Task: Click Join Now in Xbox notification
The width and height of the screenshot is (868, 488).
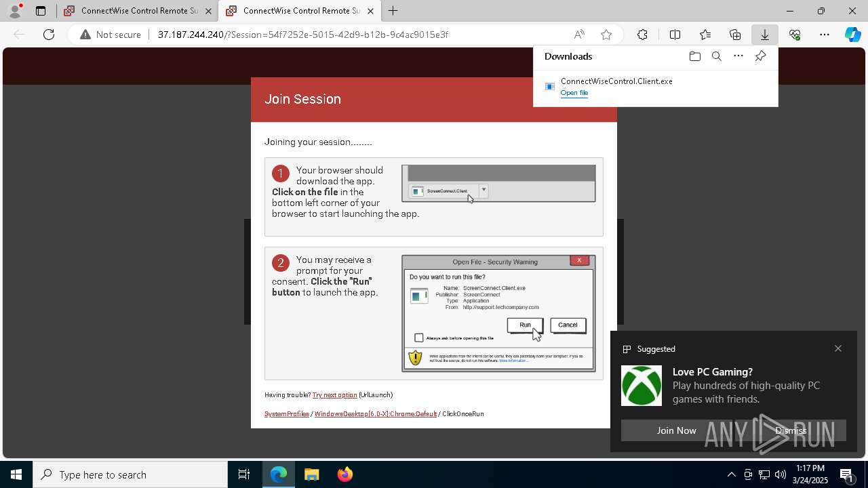Action: click(x=676, y=430)
